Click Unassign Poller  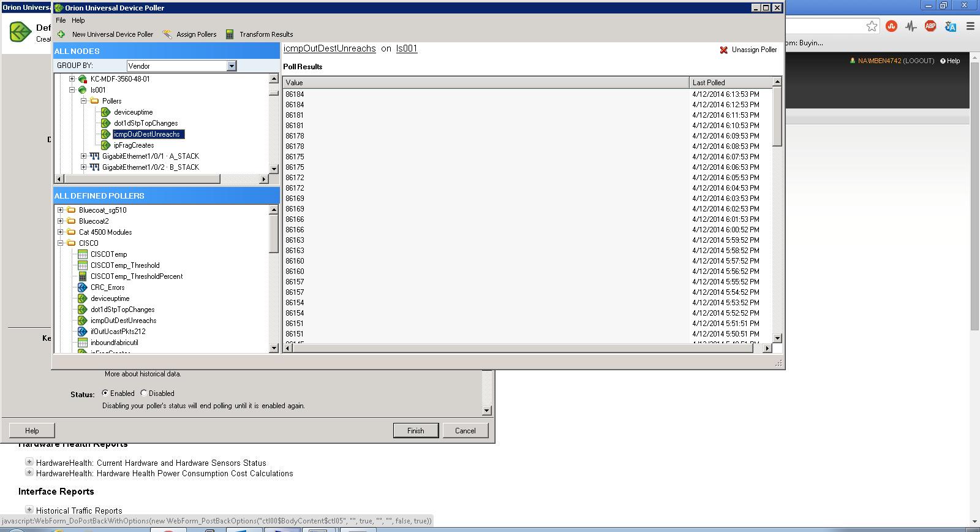pos(754,50)
